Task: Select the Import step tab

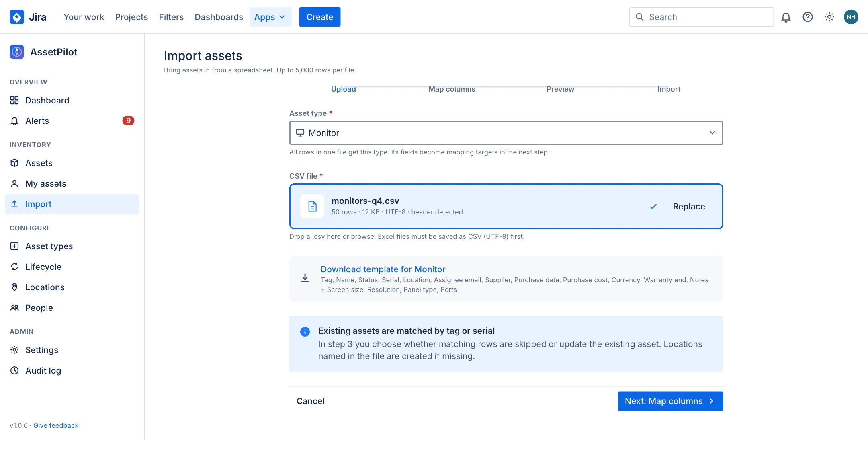Action: (x=669, y=89)
